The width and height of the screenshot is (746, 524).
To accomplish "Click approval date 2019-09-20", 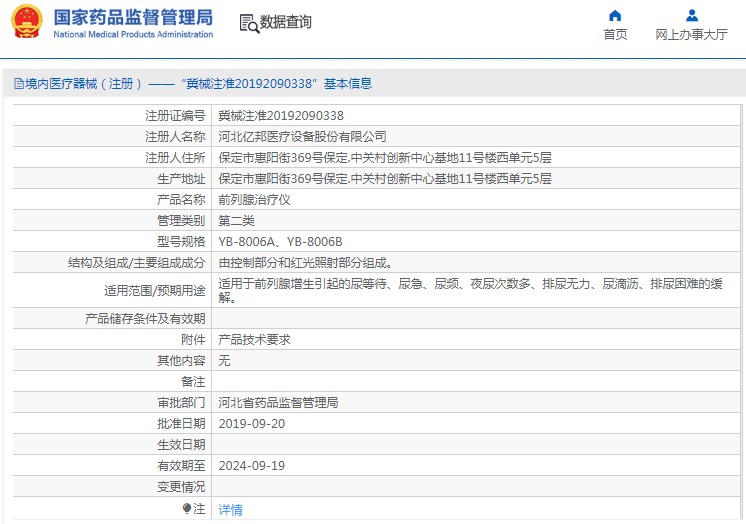I will pos(252,424).
